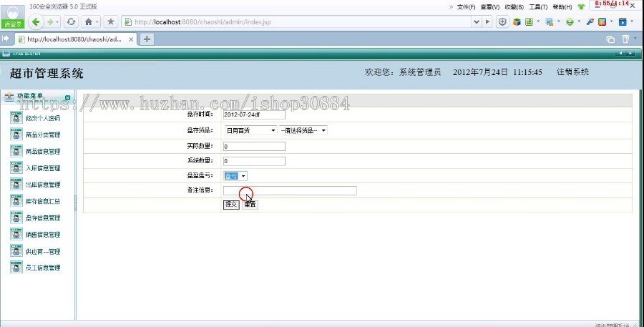Open the 帮助(H) menu
The image size is (644, 327).
pyautogui.click(x=562, y=7)
